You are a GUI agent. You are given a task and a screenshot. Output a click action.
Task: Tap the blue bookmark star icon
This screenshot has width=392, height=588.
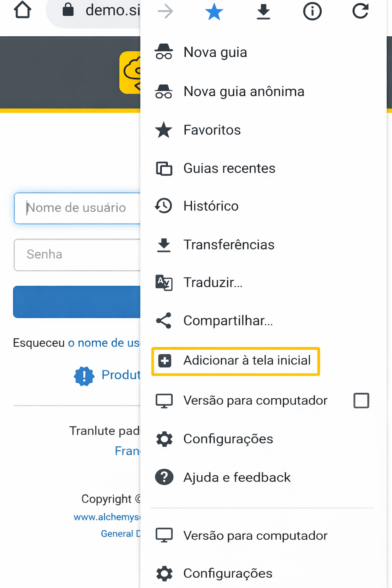(x=214, y=11)
